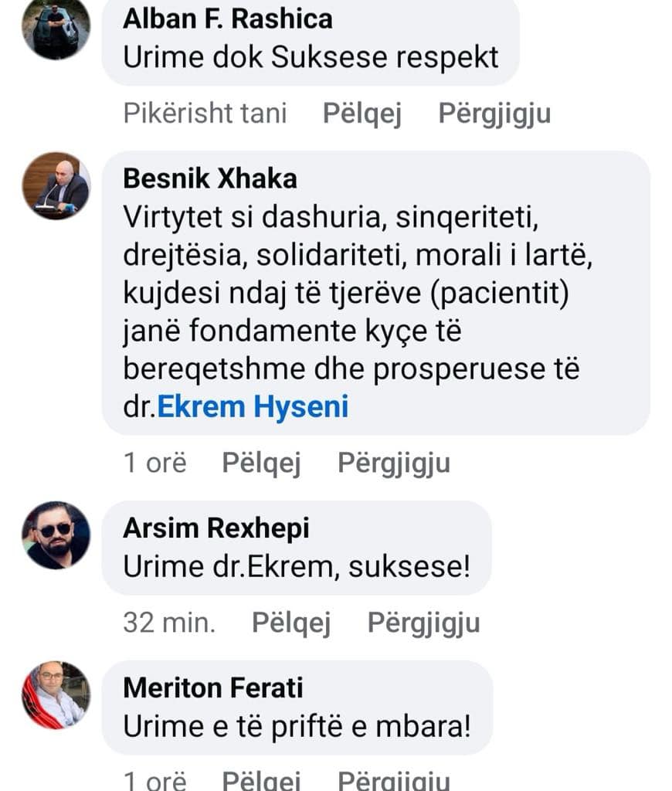Like Arsim Rexhepi's comment with Pëlqej

[x=291, y=623]
